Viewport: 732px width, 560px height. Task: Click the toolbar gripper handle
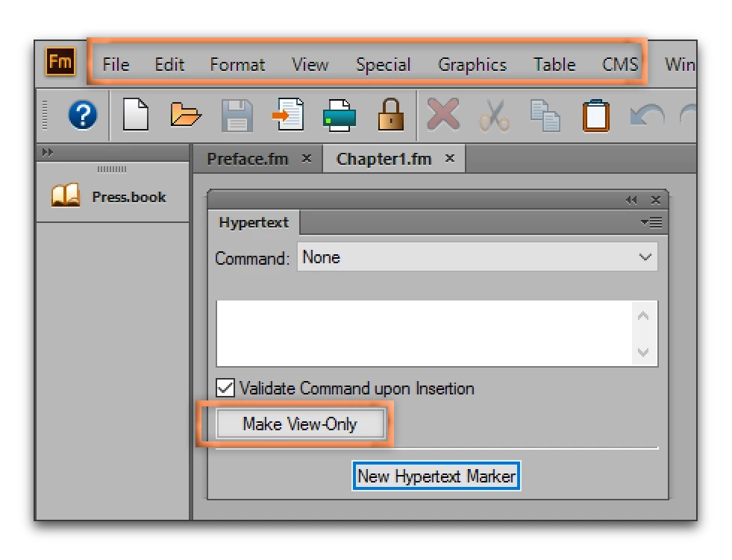click(x=45, y=114)
